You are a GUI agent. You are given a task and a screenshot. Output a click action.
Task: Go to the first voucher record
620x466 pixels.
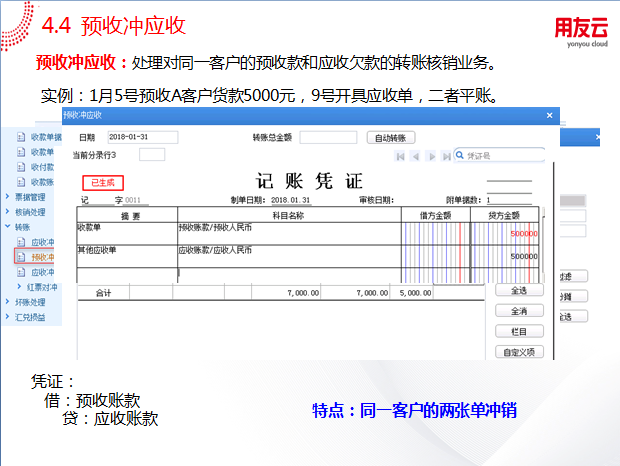400,157
